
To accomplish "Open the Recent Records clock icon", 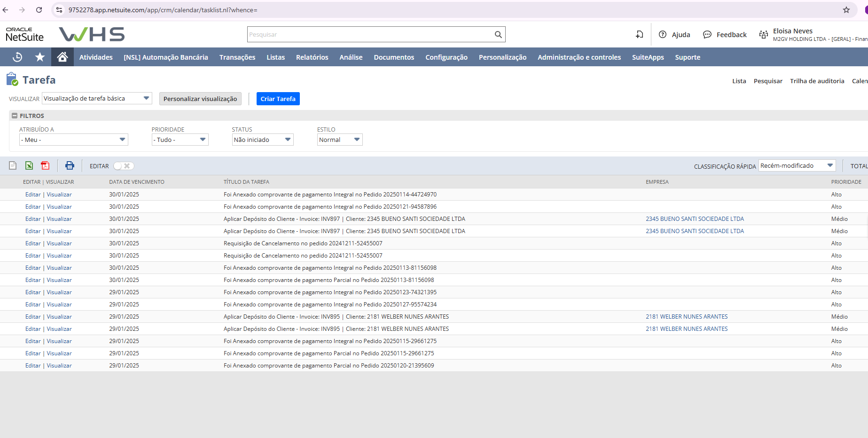I will 17,57.
